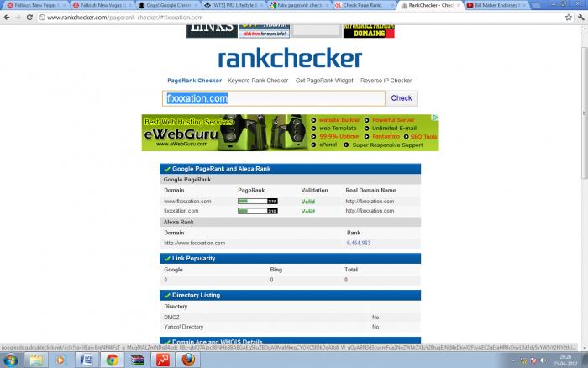
Task: Click the premium DOMAINS banner ad
Action: tap(369, 31)
